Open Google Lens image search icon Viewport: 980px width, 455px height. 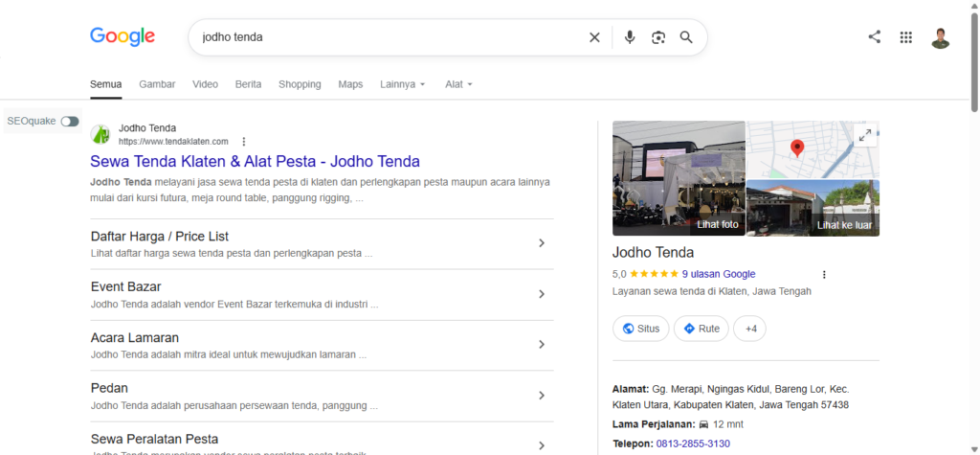pos(658,37)
